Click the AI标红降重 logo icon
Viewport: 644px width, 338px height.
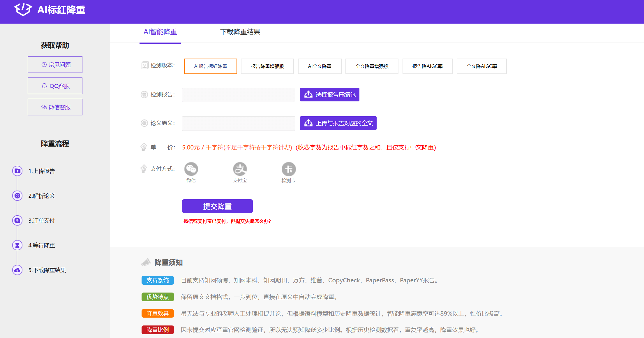[22, 11]
